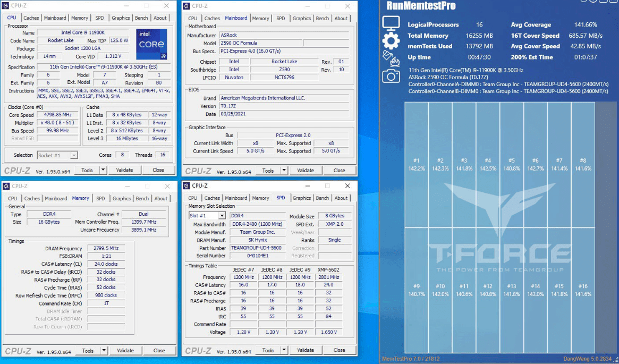Click the burn-in flame icon in RunMemtestPro
The image size is (619, 364).
[x=391, y=58]
